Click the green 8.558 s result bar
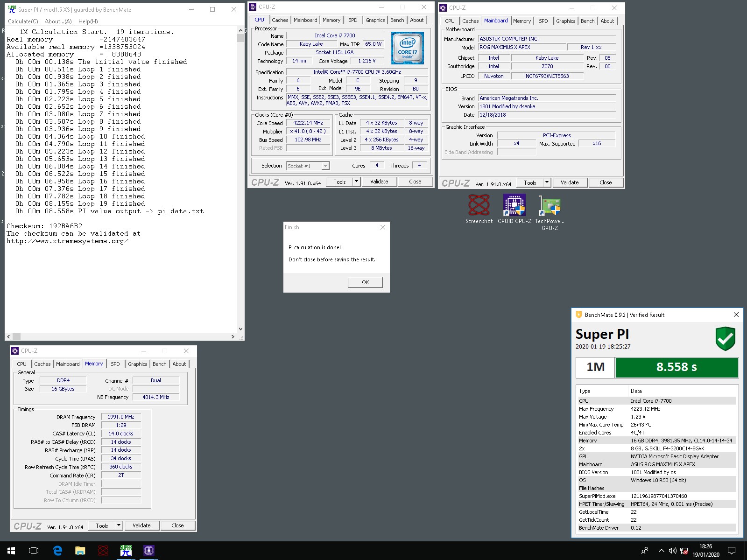The width and height of the screenshot is (747, 560). pos(677,367)
